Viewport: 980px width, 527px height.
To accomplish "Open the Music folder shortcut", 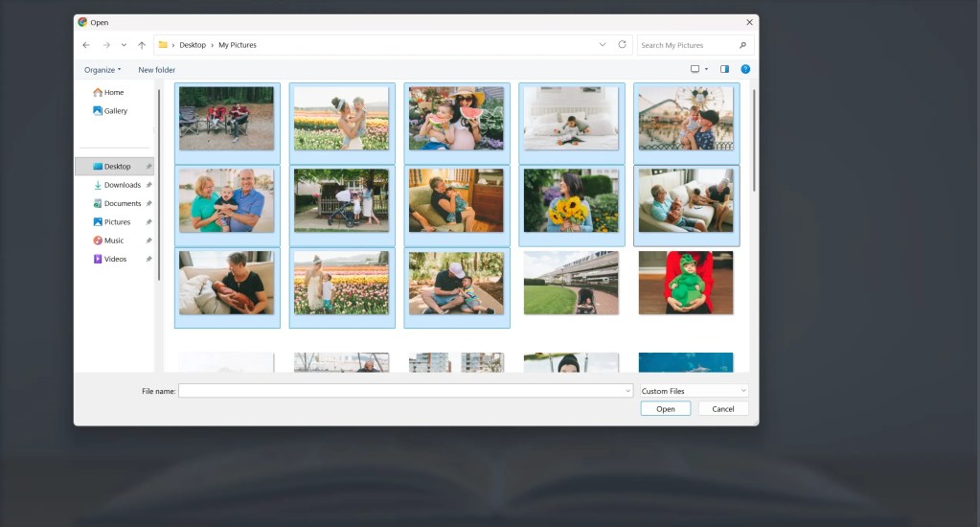I will coord(113,241).
